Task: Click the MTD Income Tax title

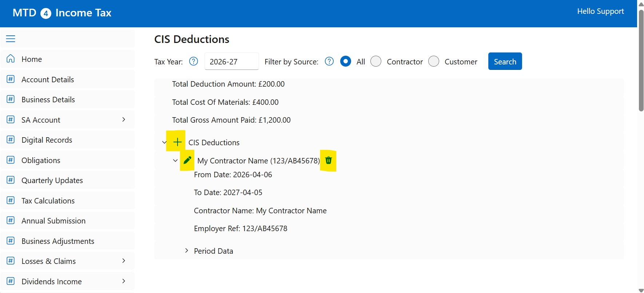Action: (62, 13)
